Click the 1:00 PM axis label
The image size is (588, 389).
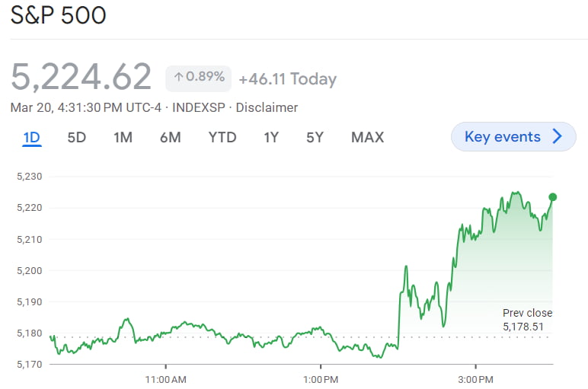pyautogui.click(x=321, y=380)
